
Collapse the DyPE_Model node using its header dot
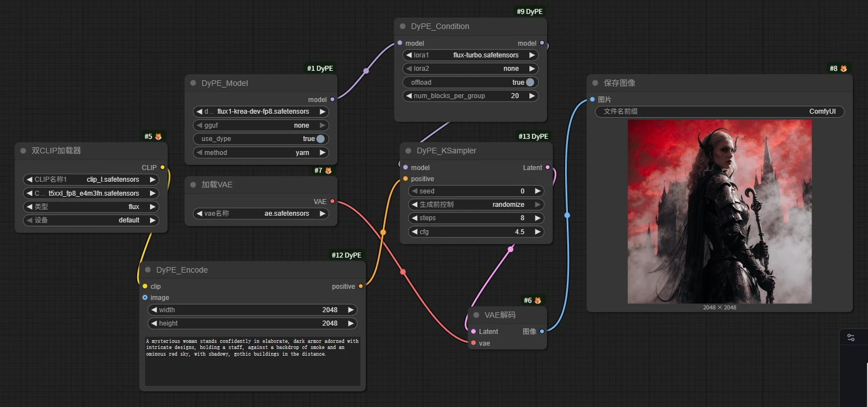tap(194, 83)
